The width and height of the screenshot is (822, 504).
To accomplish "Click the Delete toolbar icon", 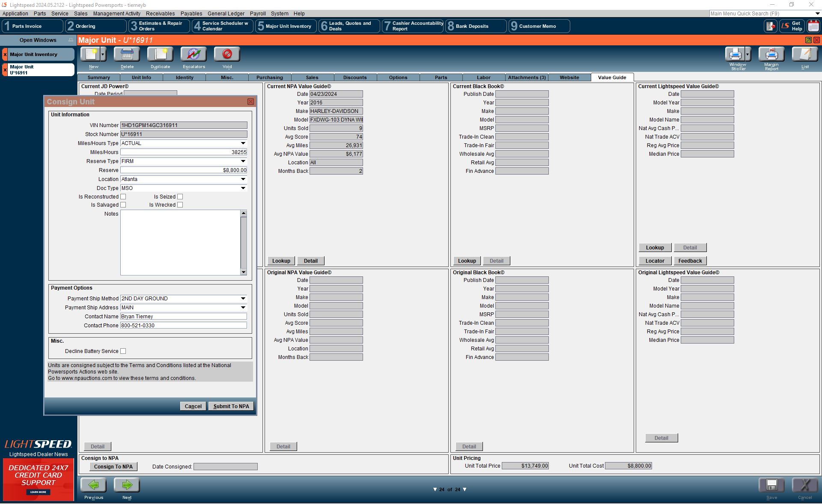I will point(127,54).
